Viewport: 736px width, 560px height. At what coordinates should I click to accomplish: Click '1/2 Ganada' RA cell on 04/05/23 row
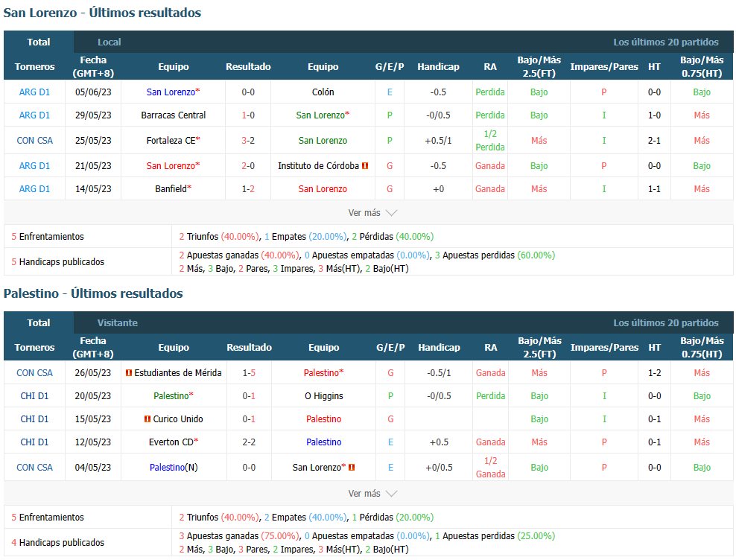[x=490, y=467]
